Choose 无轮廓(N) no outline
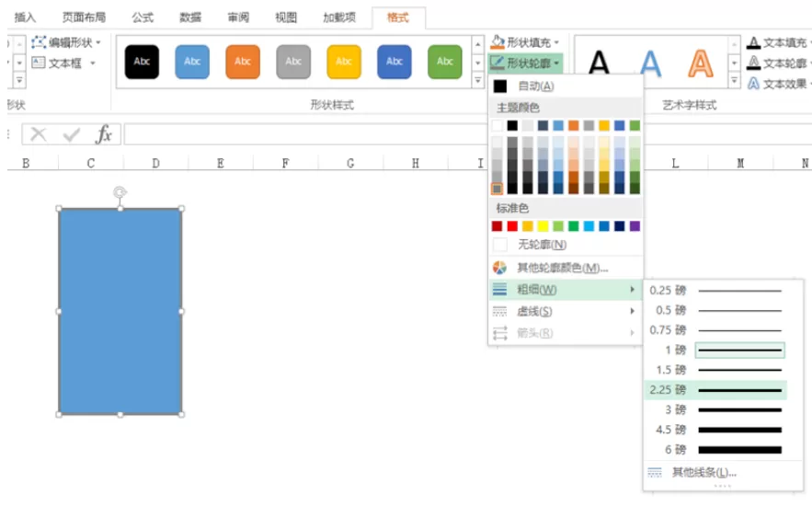This screenshot has height=506, width=812. (x=566, y=245)
